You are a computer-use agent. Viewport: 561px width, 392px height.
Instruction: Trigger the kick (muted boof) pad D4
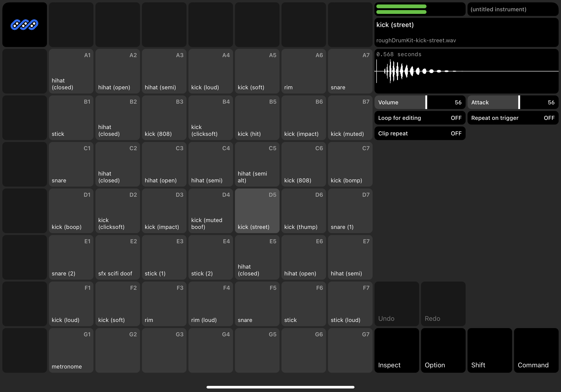pos(210,211)
